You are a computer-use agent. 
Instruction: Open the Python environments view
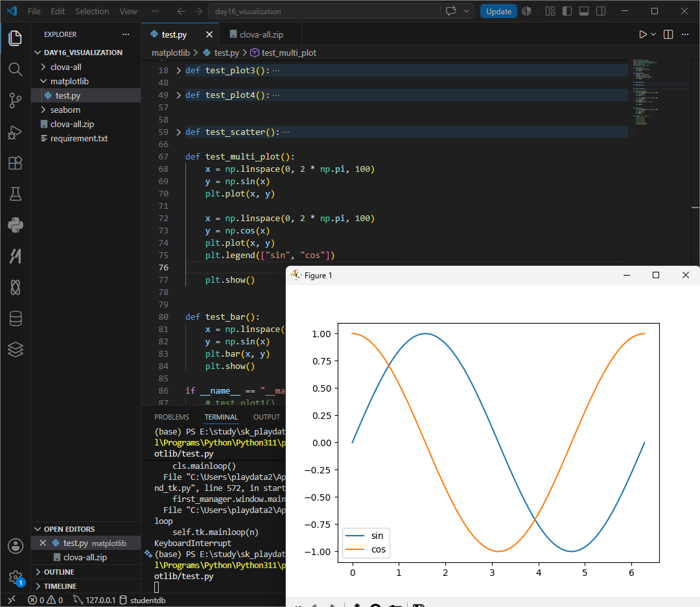pyautogui.click(x=15, y=225)
